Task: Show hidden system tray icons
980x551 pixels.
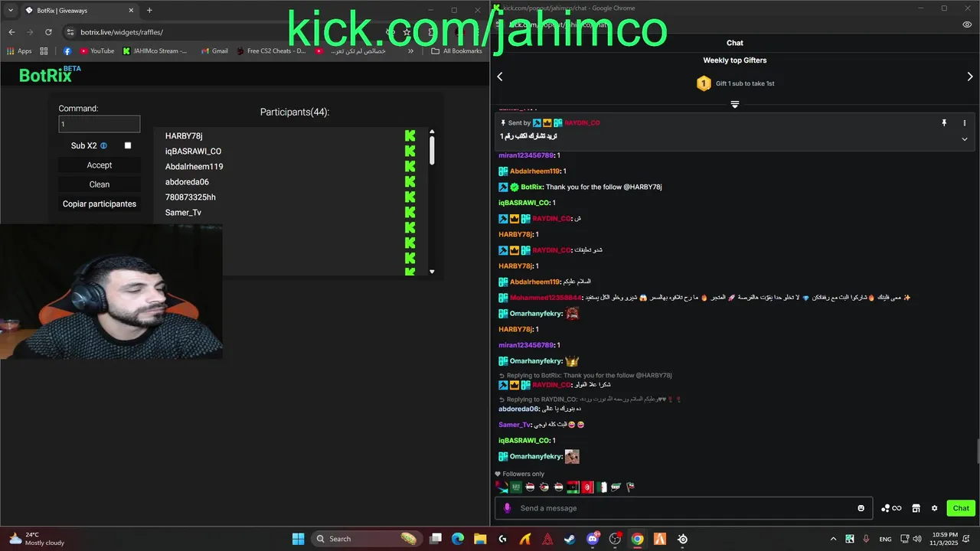Action: (833, 539)
